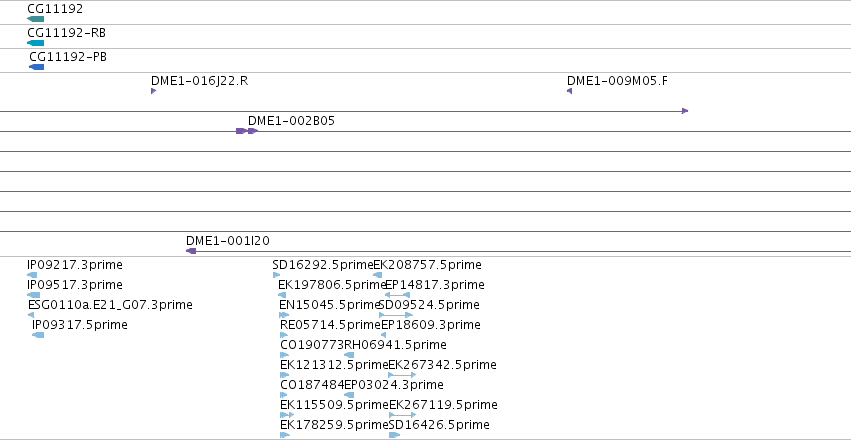Select the IP09517.3prime EST glyph
851x440 pixels.
click(x=33, y=295)
